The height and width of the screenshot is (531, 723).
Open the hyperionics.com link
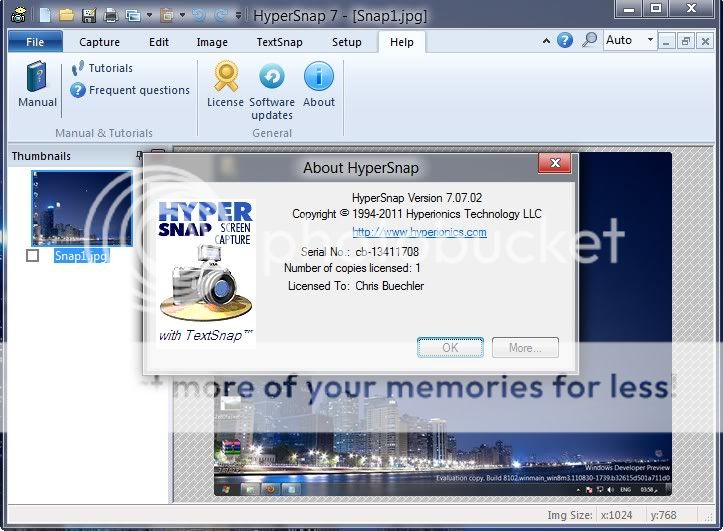(419, 232)
